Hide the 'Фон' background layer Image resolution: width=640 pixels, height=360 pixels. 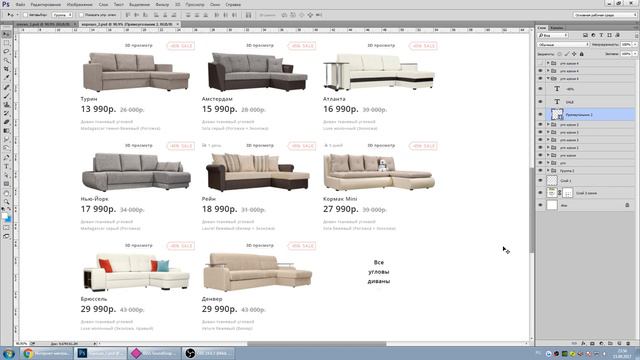pyautogui.click(x=540, y=205)
